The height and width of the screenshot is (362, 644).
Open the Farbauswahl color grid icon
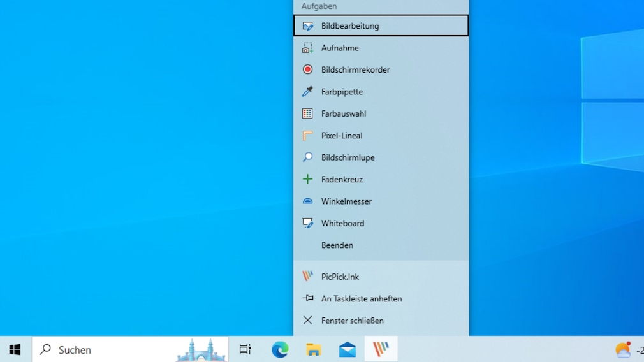307,113
